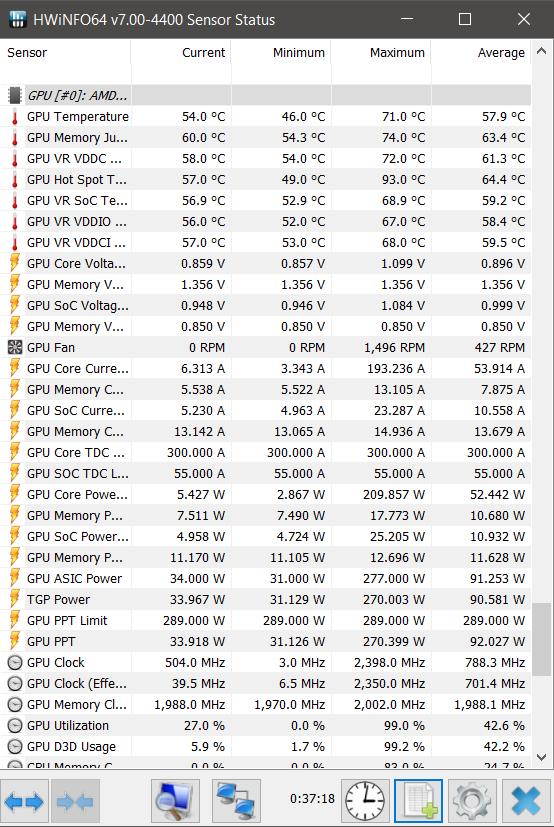Click the 93.0 °C hot spot maximum value
554x827 pixels.
(404, 180)
